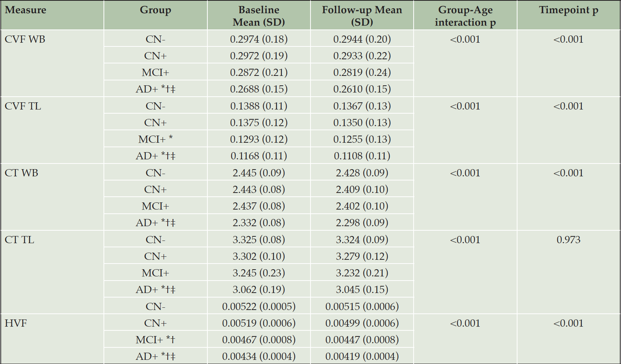Click the CT TL measure label

[x=20, y=240]
